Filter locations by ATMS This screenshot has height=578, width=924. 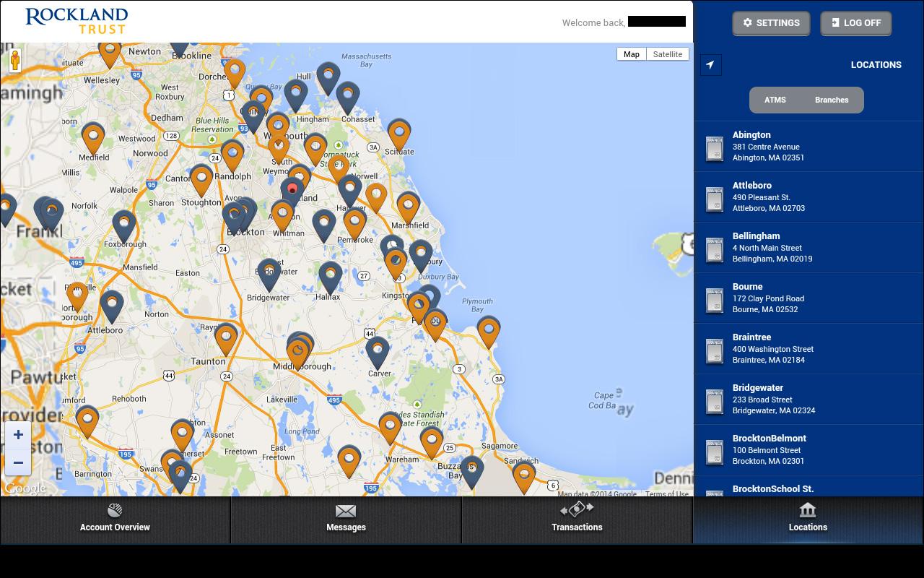pos(776,100)
